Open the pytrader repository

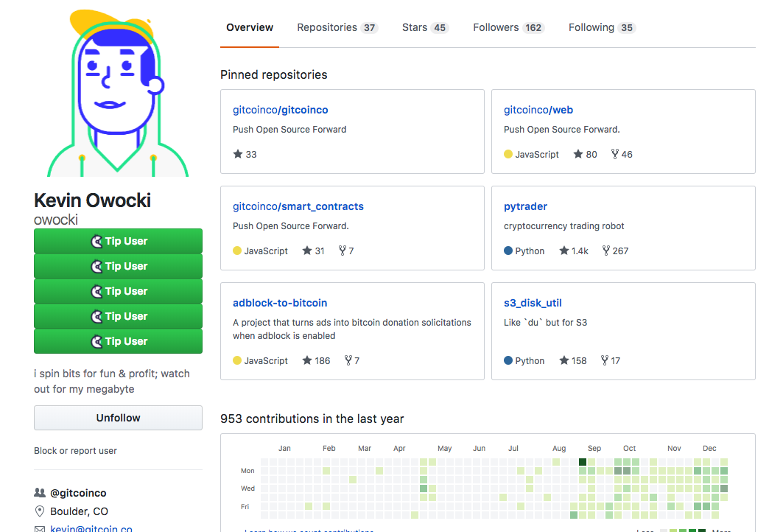pyautogui.click(x=525, y=206)
